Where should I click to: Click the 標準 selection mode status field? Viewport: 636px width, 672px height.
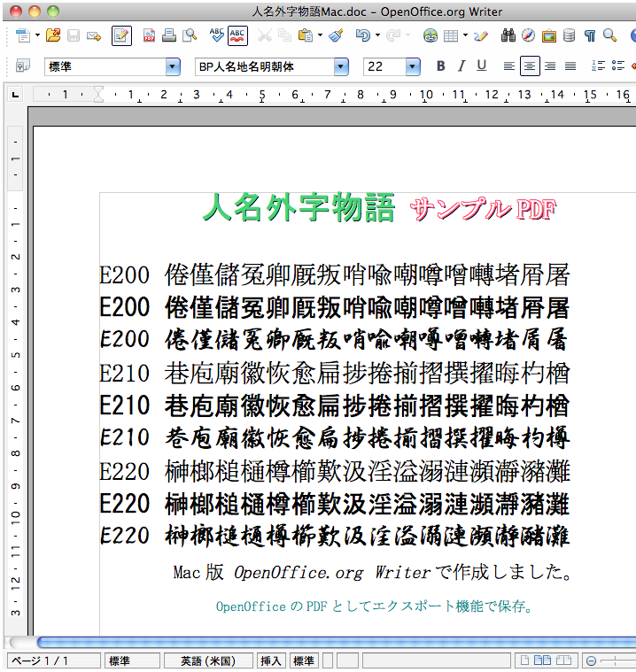pos(304,660)
